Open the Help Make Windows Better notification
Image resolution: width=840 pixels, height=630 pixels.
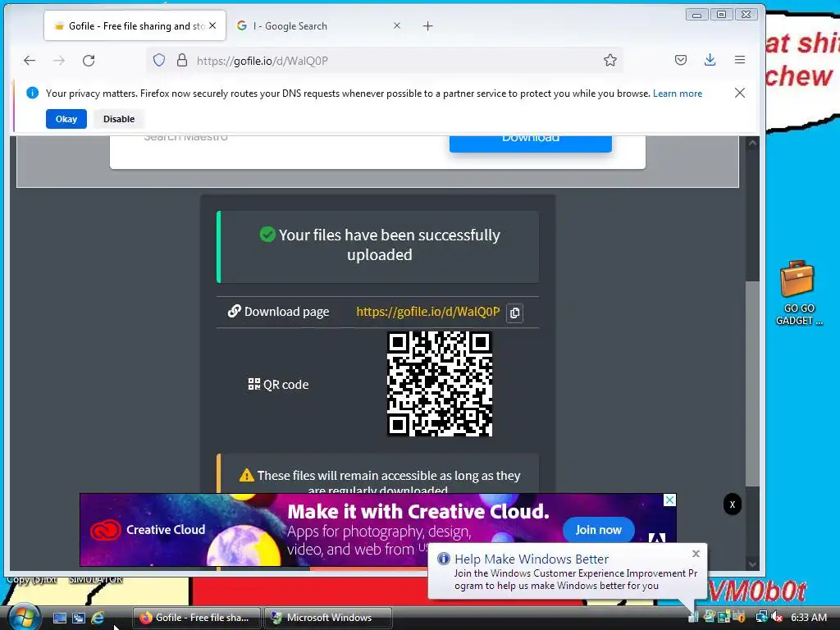(x=568, y=572)
